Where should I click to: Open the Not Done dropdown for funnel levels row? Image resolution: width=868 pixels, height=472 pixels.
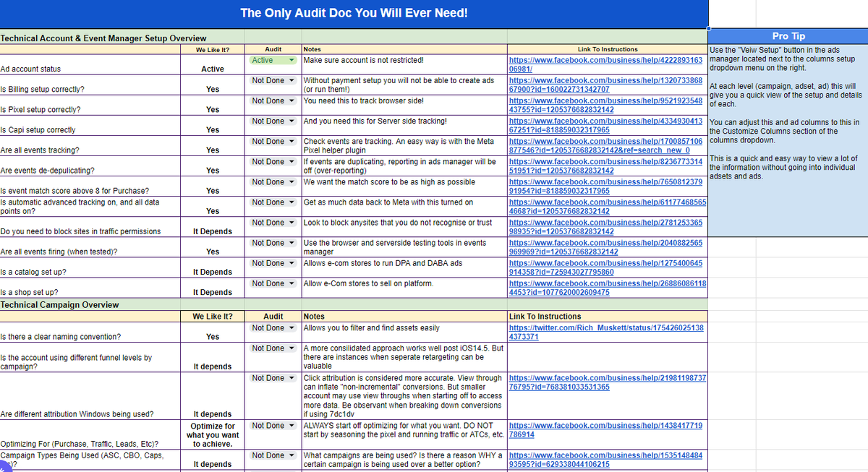273,348
